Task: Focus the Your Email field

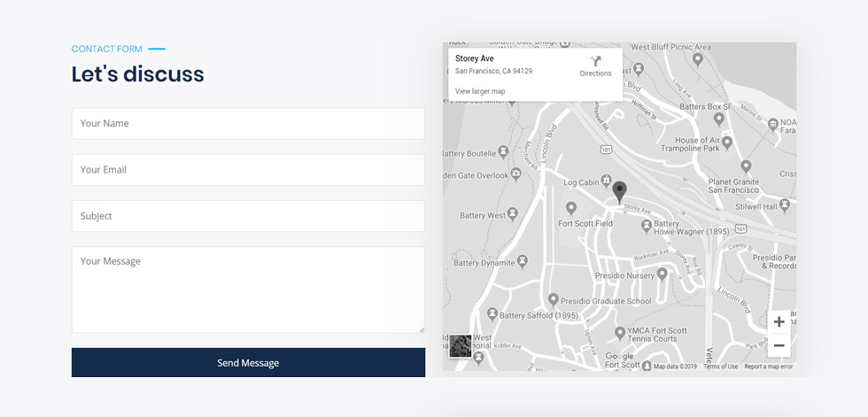Action: 248,170
